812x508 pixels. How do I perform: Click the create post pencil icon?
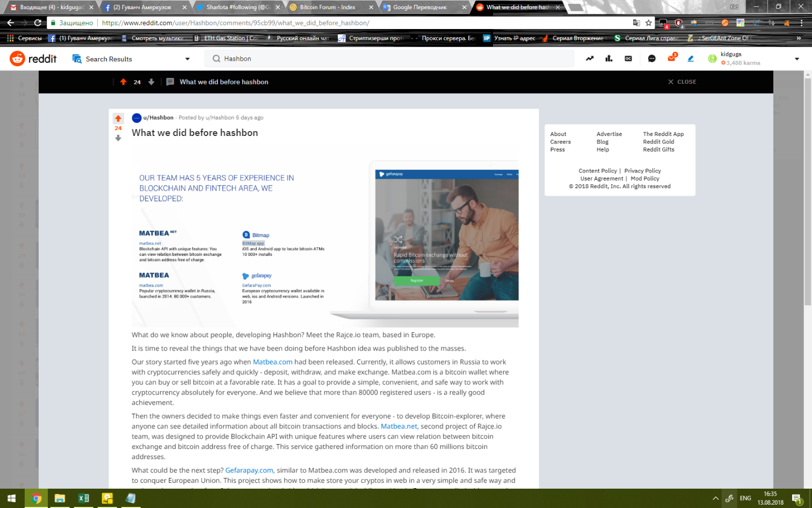pos(691,59)
